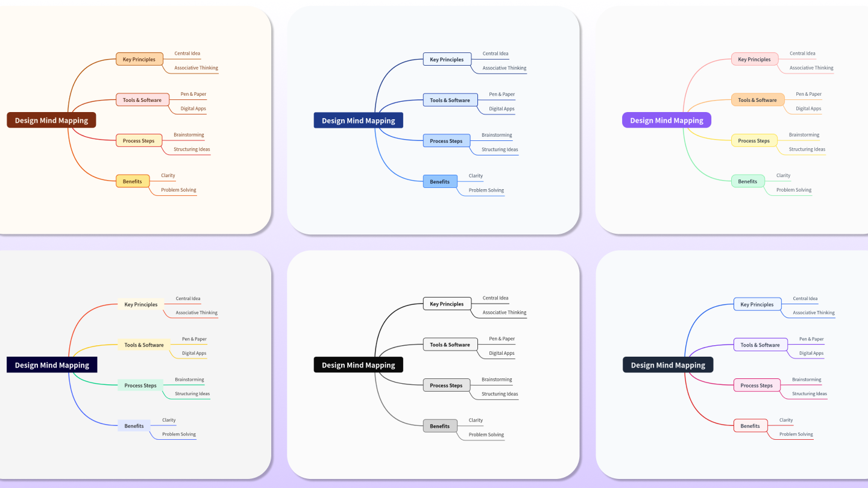Select Benefits node in the green-accented theme

pyautogui.click(x=747, y=181)
